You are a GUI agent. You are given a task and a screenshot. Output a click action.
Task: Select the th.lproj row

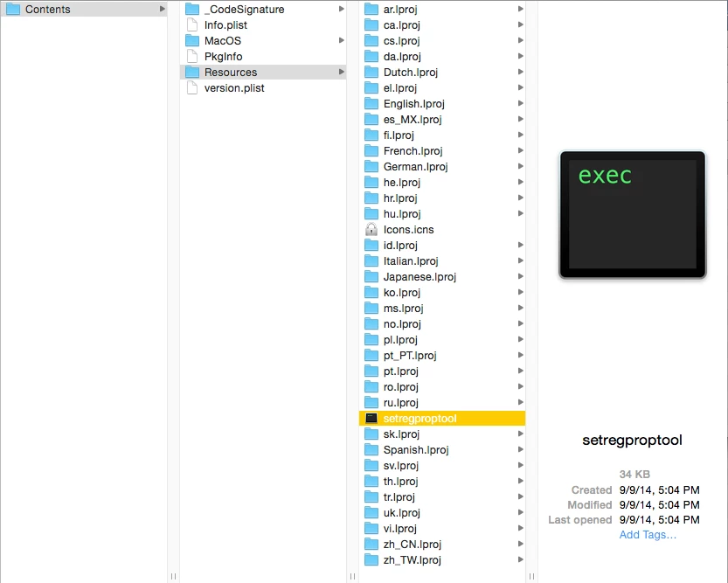(x=442, y=482)
